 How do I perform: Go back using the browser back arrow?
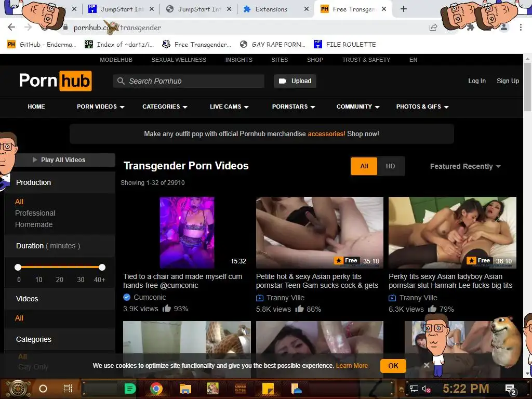[11, 27]
